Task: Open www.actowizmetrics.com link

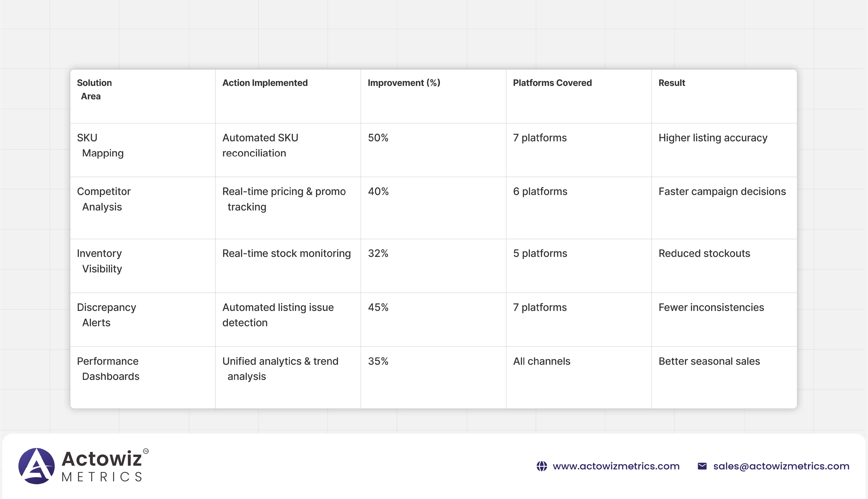Action: coord(616,466)
